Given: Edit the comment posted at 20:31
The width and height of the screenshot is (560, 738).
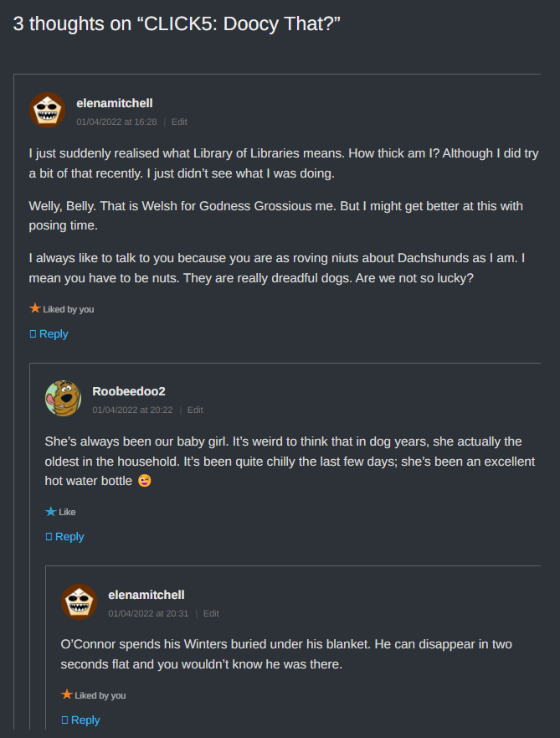Looking at the screenshot, I should [x=211, y=613].
